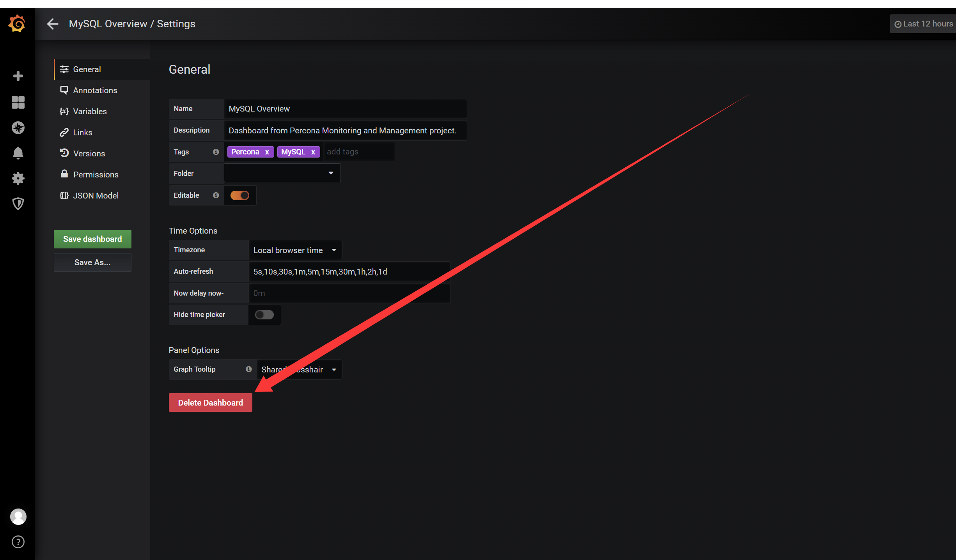Image resolution: width=956 pixels, height=560 pixels.
Task: Click the add tags input field
Action: tap(359, 152)
